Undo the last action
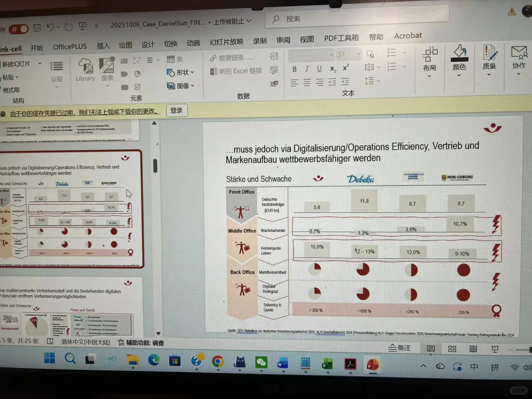The height and width of the screenshot is (399, 532). click(51, 27)
